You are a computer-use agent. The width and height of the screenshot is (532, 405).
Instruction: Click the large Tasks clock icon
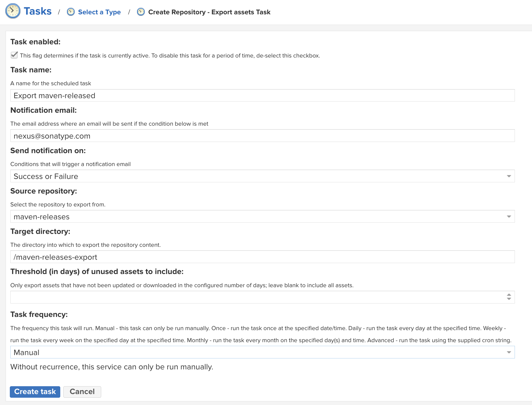coord(13,11)
